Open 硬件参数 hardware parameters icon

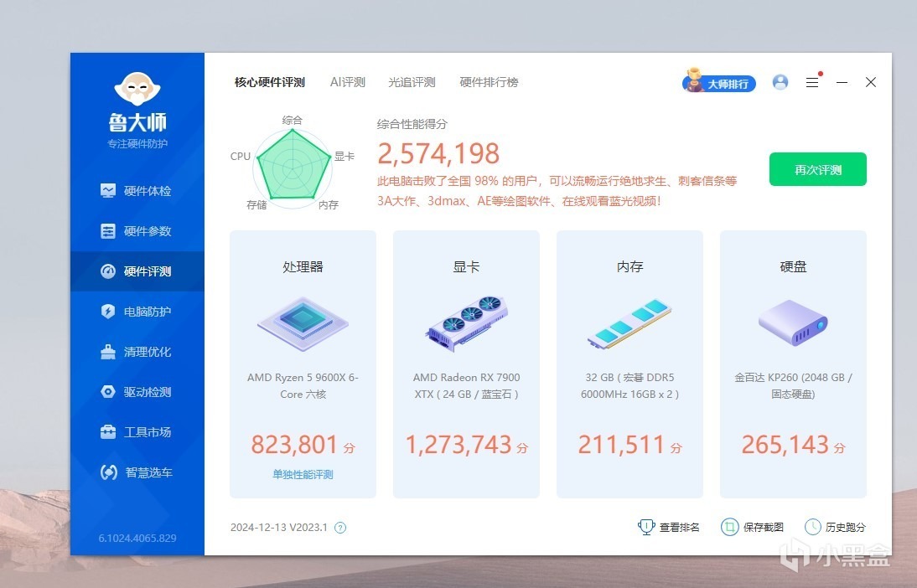pos(107,231)
